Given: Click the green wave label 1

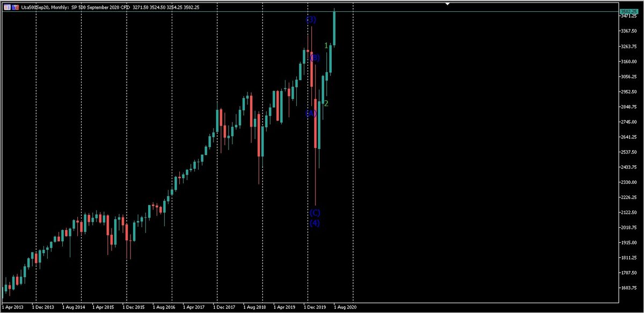Looking at the screenshot, I should pos(327,46).
